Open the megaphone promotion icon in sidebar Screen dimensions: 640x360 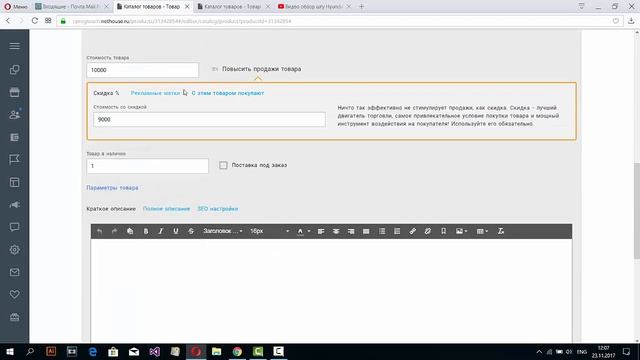coord(15,204)
